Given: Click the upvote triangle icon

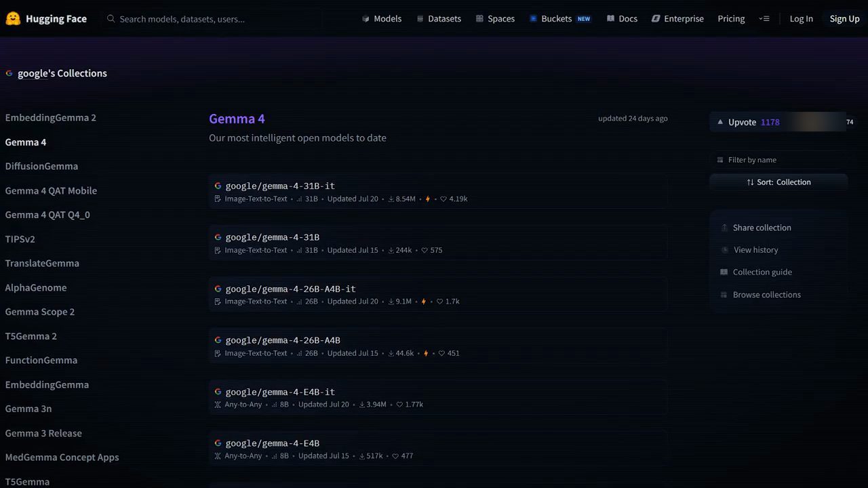Looking at the screenshot, I should coord(720,122).
